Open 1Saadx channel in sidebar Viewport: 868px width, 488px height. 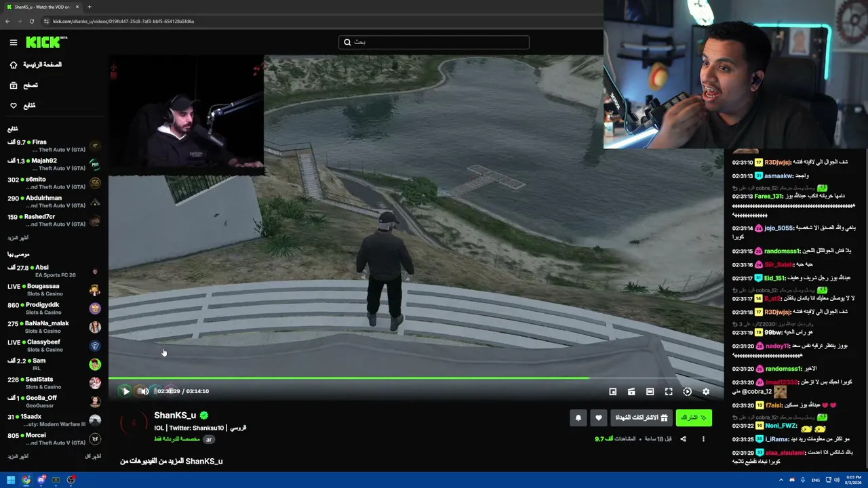(54, 420)
